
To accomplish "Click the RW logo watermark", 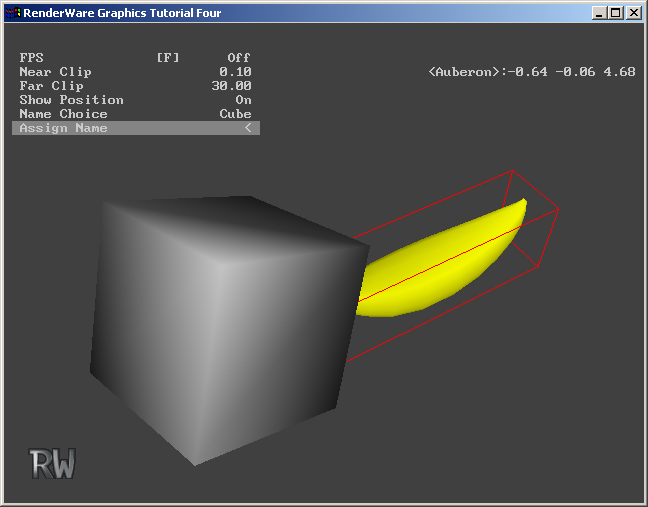I will (x=53, y=463).
